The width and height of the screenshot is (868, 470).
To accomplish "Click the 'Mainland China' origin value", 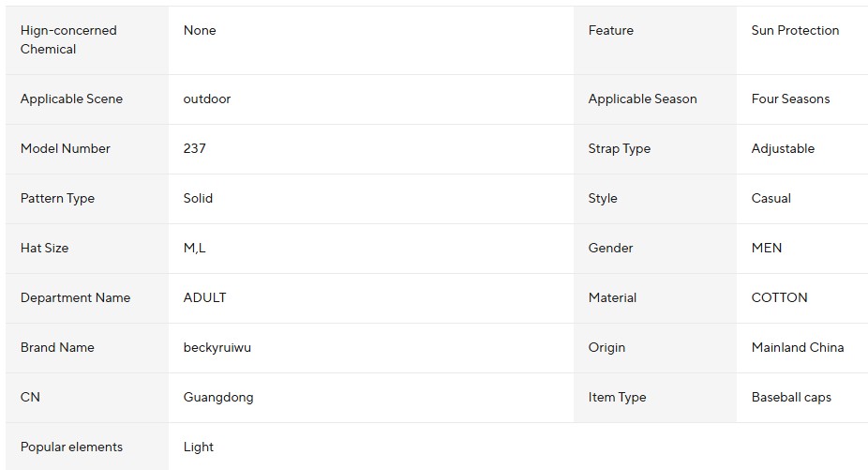I will [x=797, y=347].
